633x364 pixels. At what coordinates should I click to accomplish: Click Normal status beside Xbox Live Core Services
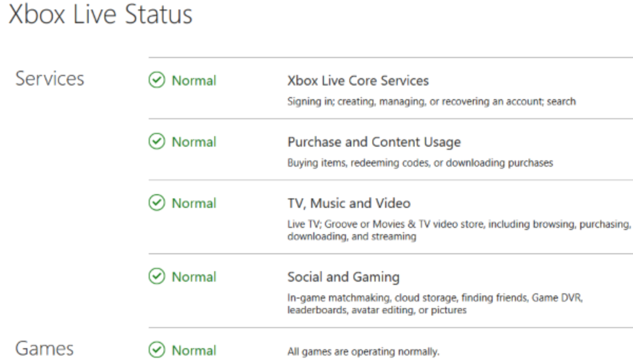194,81
